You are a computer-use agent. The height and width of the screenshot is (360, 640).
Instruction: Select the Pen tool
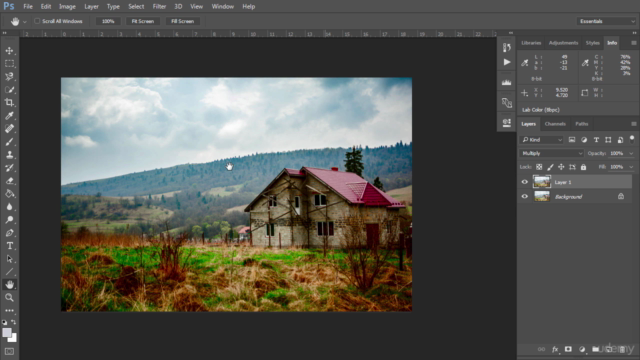pyautogui.click(x=9, y=233)
